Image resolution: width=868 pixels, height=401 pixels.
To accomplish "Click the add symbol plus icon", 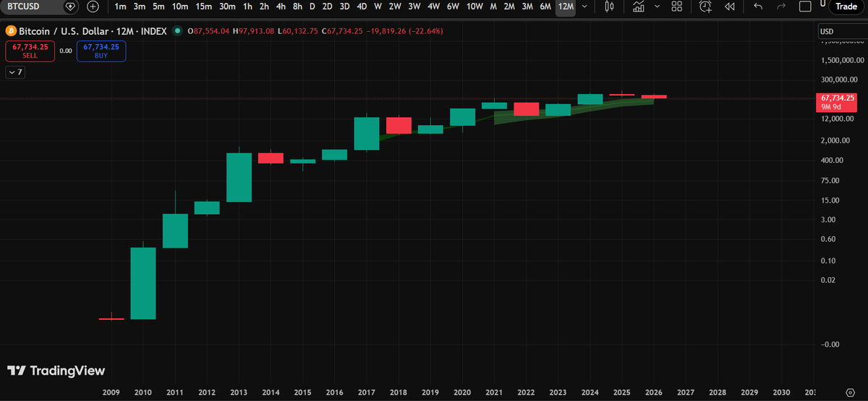I will tap(93, 7).
